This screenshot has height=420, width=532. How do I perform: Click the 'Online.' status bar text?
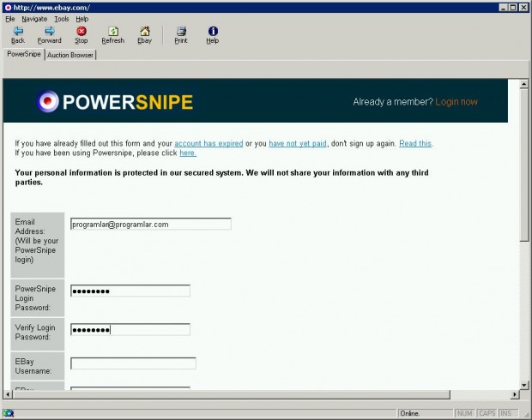coord(410,413)
